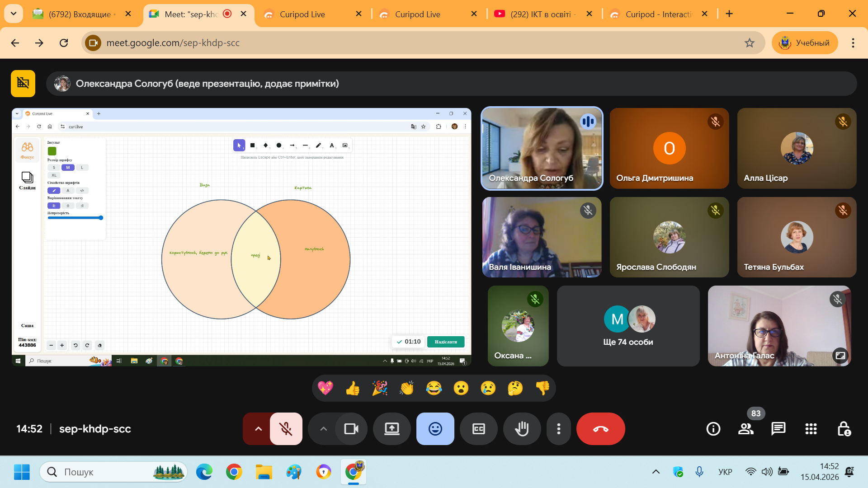The height and width of the screenshot is (488, 868).
Task: Open the tab search dropdown
Action: click(14, 14)
